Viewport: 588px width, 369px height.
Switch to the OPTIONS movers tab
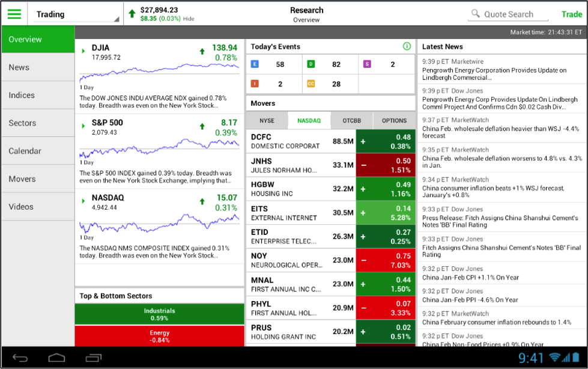[394, 121]
